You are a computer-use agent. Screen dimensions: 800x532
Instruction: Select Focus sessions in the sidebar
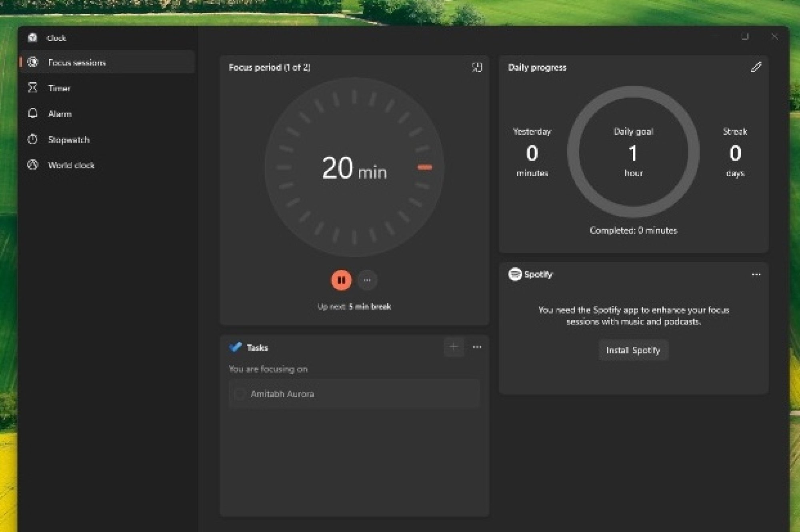pos(77,62)
